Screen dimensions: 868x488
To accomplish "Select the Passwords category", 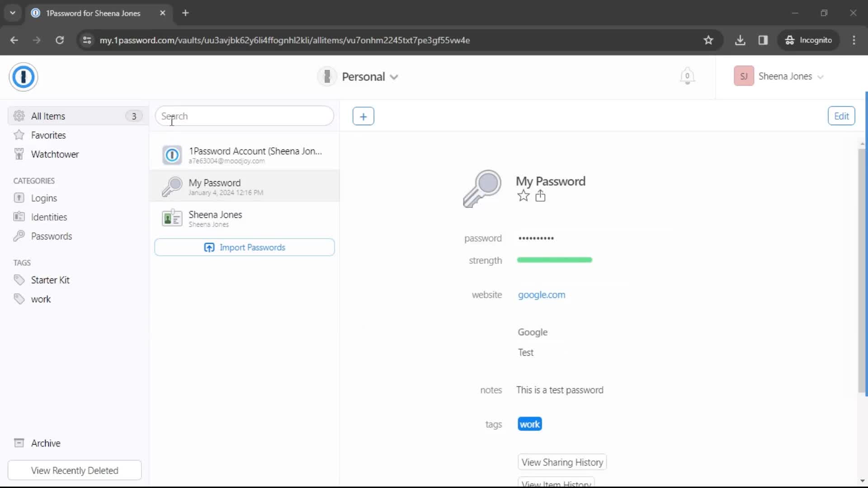I will tap(52, 235).
